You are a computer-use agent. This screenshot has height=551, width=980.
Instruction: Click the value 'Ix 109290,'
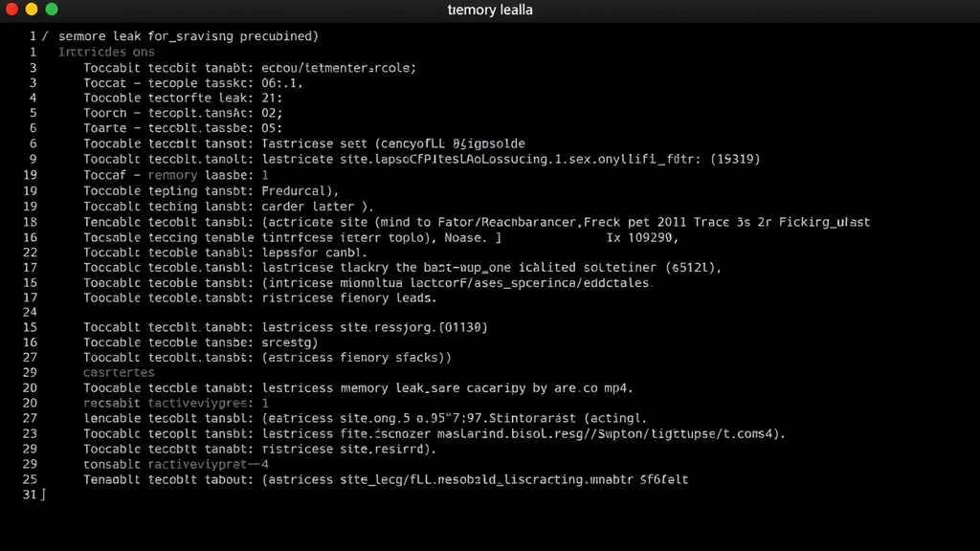point(642,237)
